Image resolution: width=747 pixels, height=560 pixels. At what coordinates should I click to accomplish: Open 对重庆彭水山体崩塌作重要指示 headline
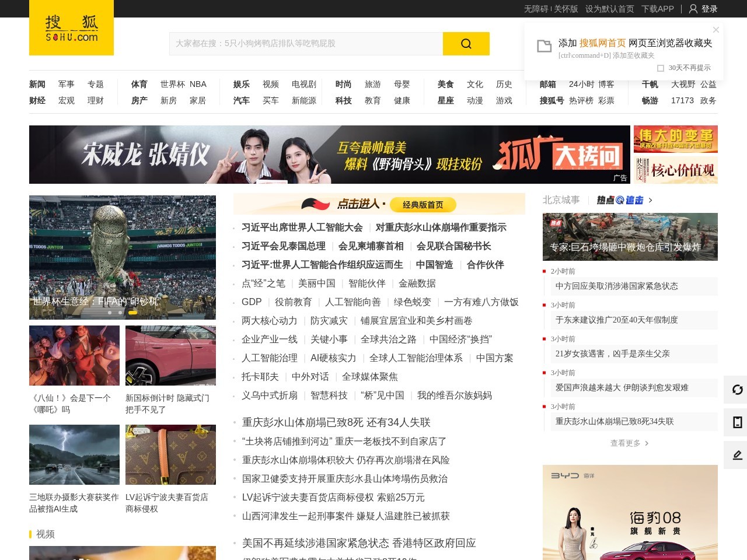pos(441,228)
